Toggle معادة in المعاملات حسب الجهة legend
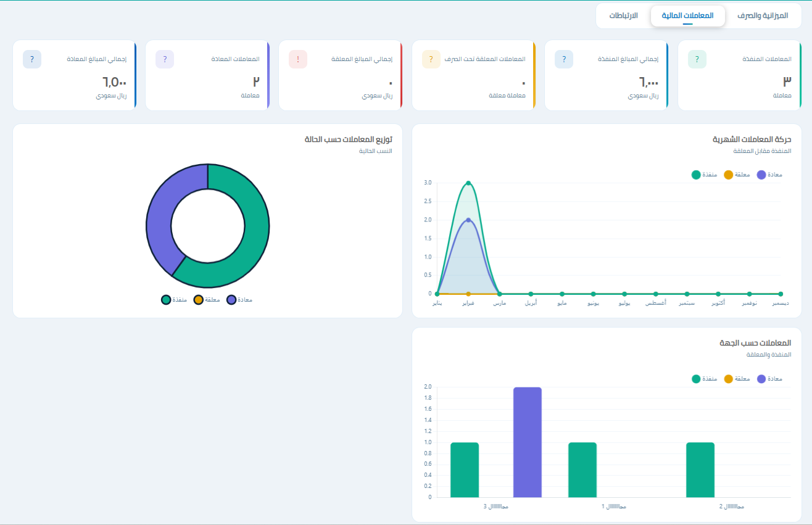The height and width of the screenshot is (525, 812). point(769,379)
